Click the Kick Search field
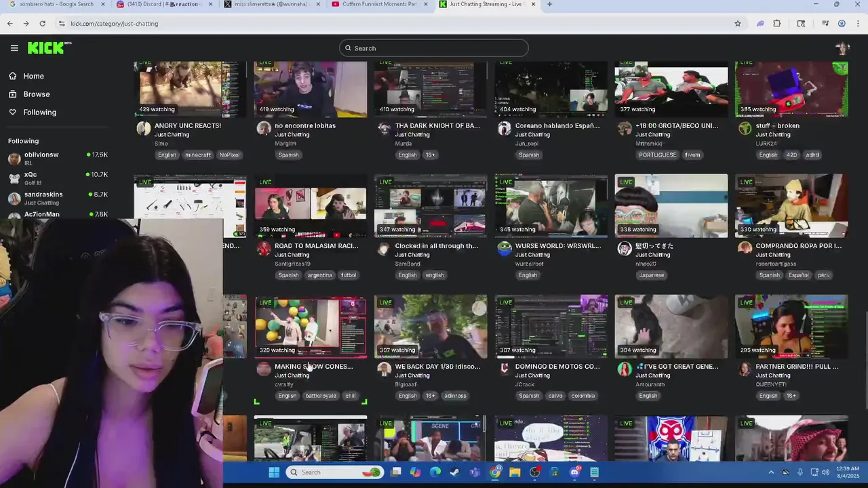Image resolution: width=868 pixels, height=488 pixels. [x=434, y=48]
